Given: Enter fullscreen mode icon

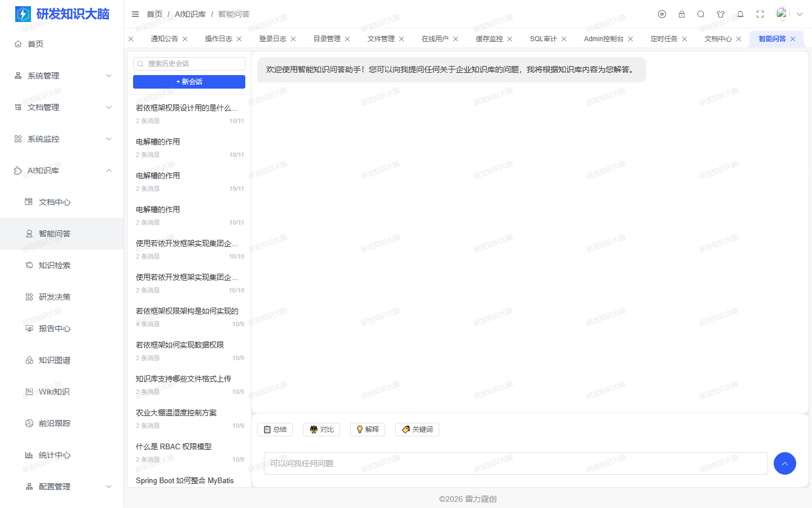Looking at the screenshot, I should (x=760, y=14).
